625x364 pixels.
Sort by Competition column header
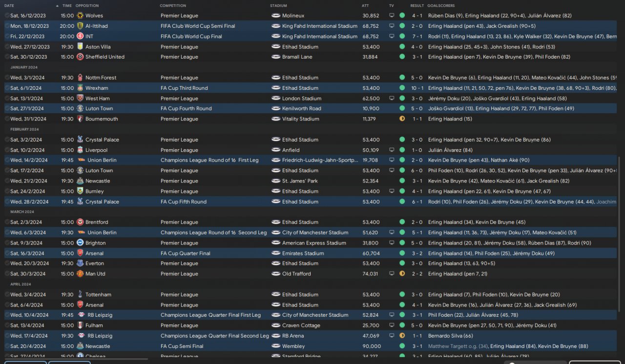(173, 6)
